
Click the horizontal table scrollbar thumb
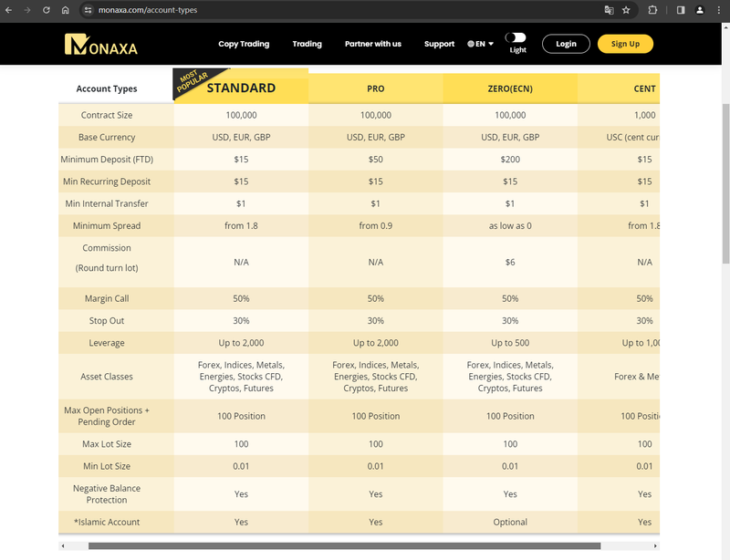pyautogui.click(x=345, y=545)
